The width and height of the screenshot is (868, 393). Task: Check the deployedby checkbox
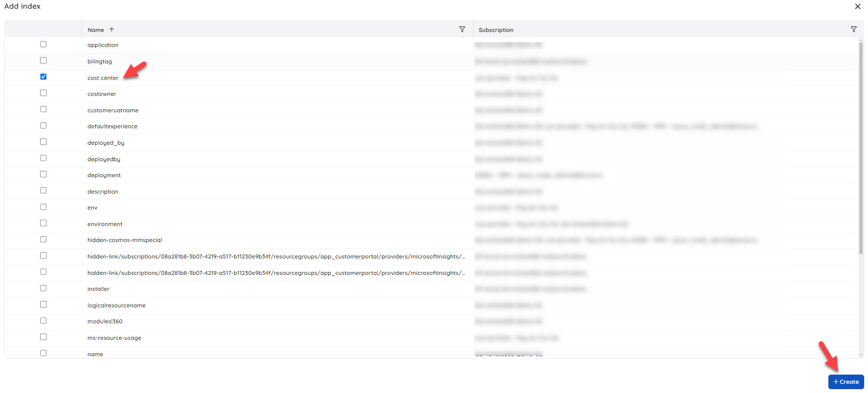coord(44,158)
